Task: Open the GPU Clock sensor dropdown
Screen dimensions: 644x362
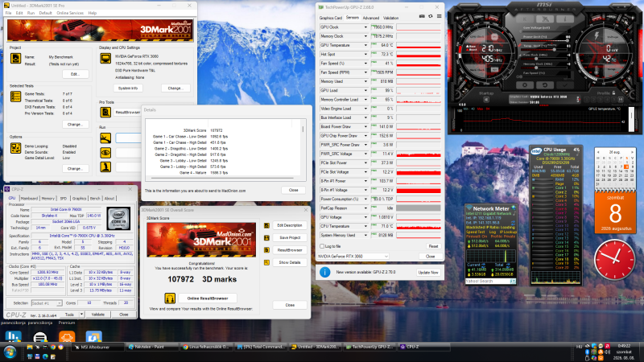Action: click(x=365, y=27)
